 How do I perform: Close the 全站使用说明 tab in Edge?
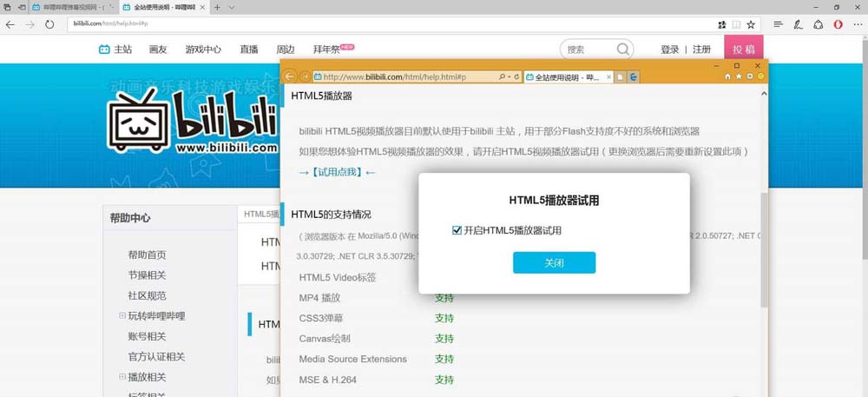(x=202, y=7)
